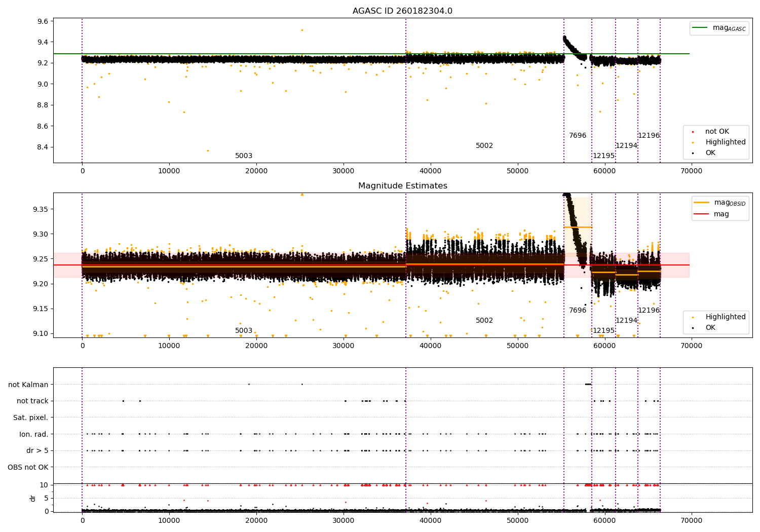Screen dimensions: 760x532
Task: Click the 8.4 y-axis tick label
Action: pyautogui.click(x=43, y=147)
